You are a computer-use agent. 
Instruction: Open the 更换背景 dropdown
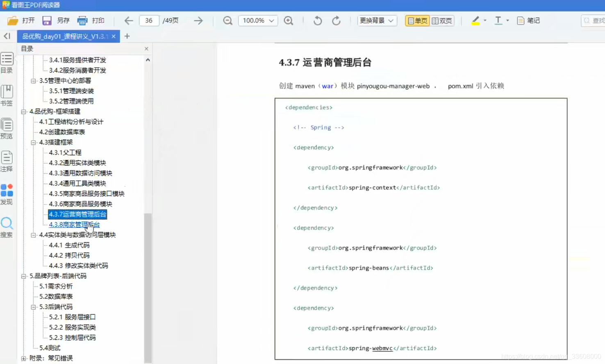click(x=377, y=20)
